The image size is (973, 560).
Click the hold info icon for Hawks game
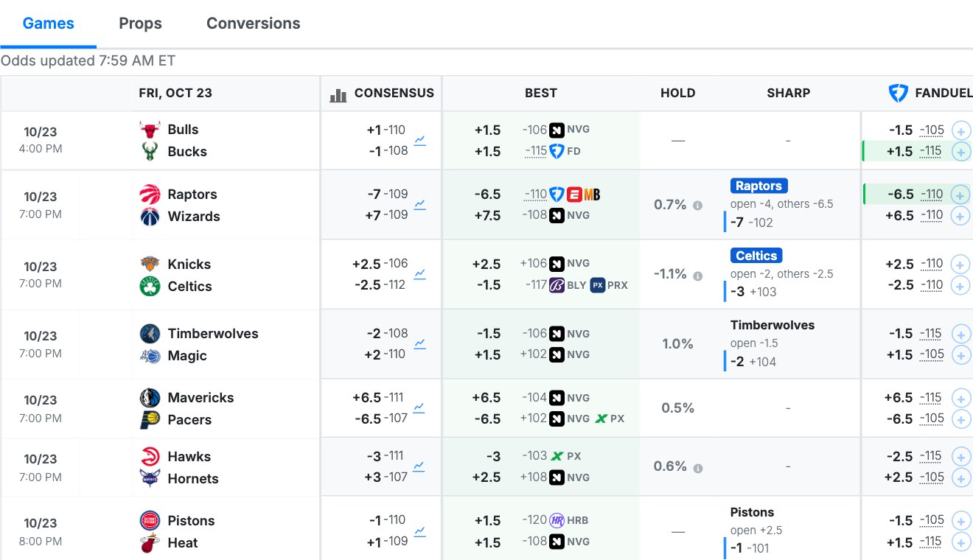coord(697,468)
